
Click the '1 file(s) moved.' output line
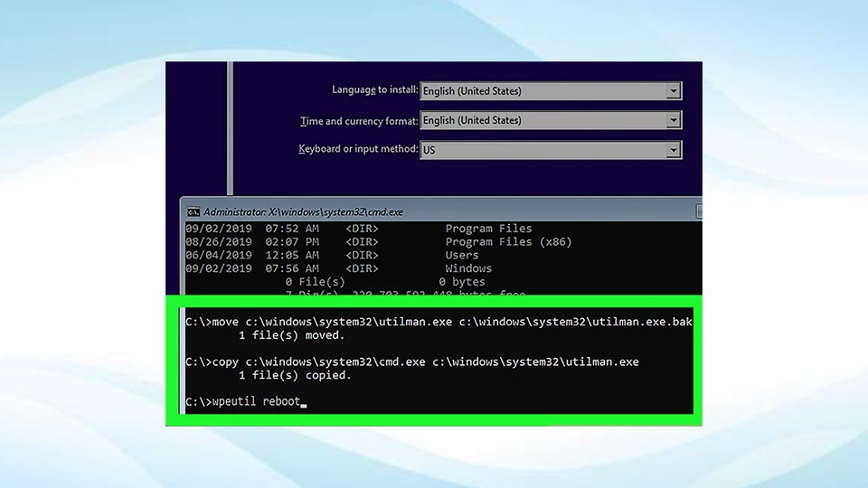(x=291, y=335)
